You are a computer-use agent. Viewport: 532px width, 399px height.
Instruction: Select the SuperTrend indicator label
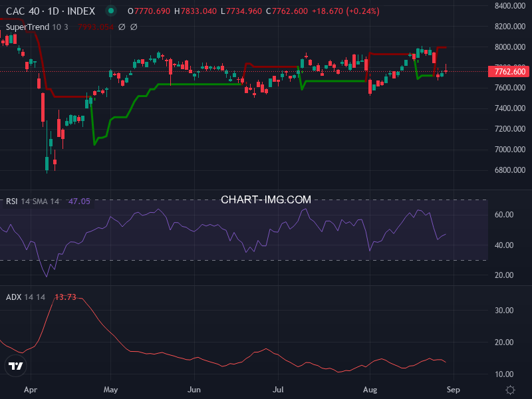click(x=27, y=27)
